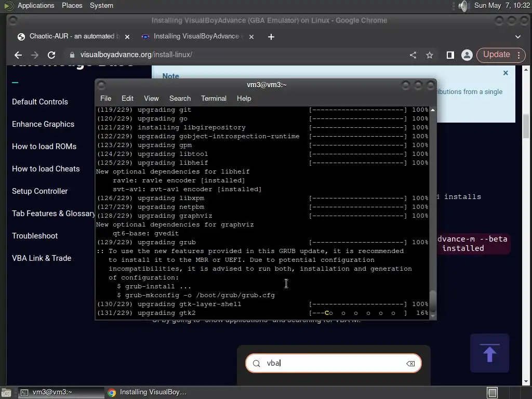Open the Applications menu in the top panel

(x=36, y=6)
